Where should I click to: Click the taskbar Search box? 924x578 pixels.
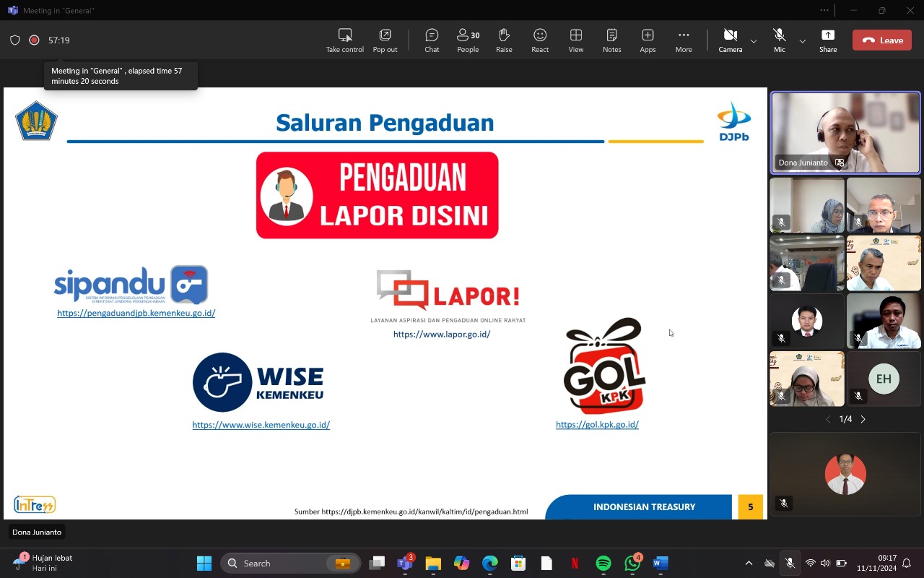291,564
